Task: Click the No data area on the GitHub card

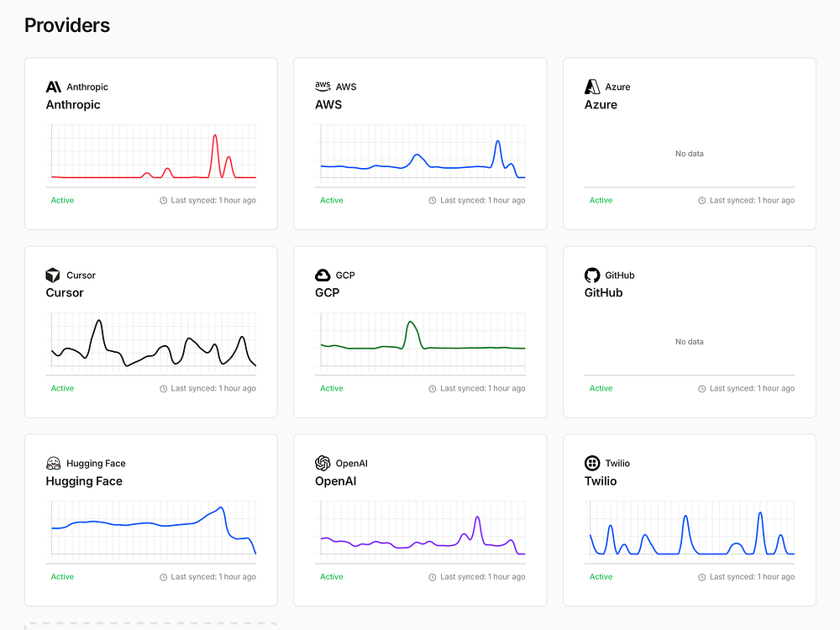Action: [x=690, y=342]
